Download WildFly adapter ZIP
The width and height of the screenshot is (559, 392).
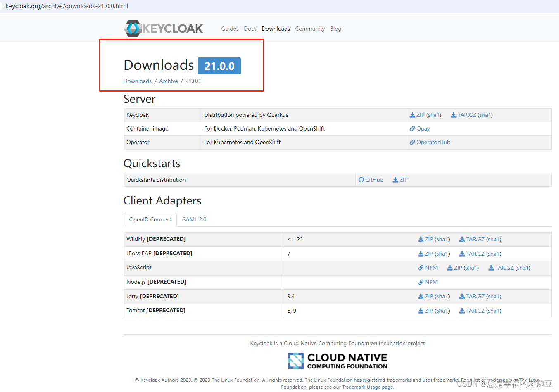tap(426, 239)
